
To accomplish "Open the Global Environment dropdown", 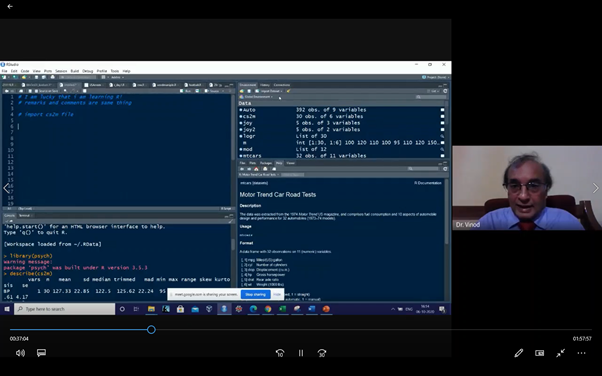I will [256, 97].
